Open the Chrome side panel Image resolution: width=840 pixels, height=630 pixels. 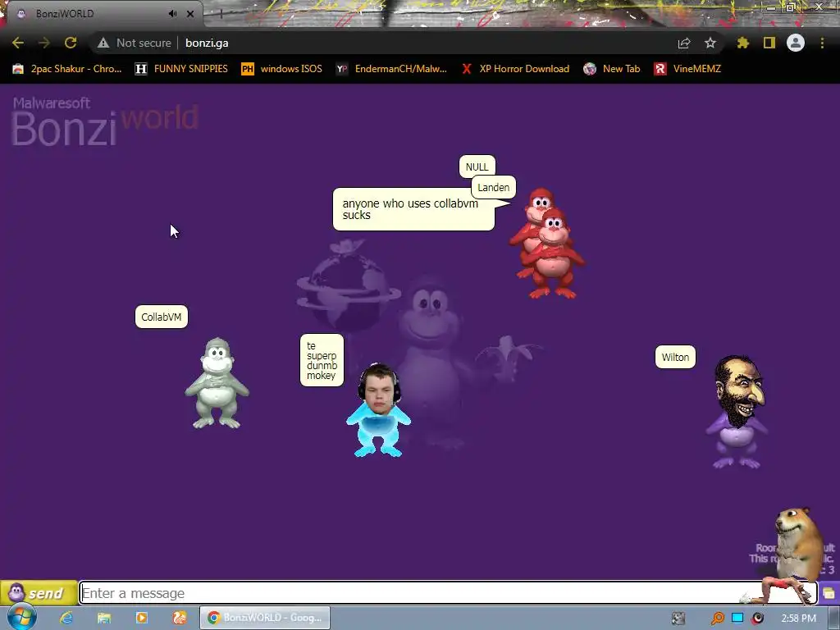[x=769, y=43]
